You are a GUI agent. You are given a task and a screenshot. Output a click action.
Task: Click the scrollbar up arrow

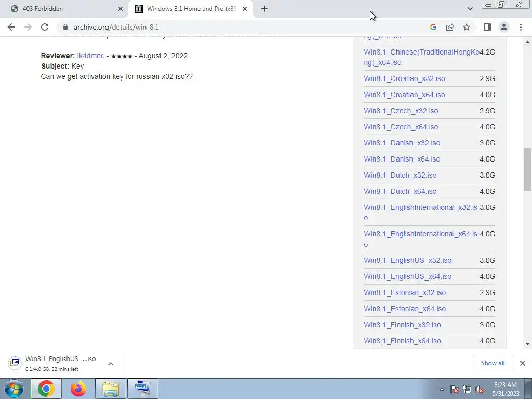[527, 42]
